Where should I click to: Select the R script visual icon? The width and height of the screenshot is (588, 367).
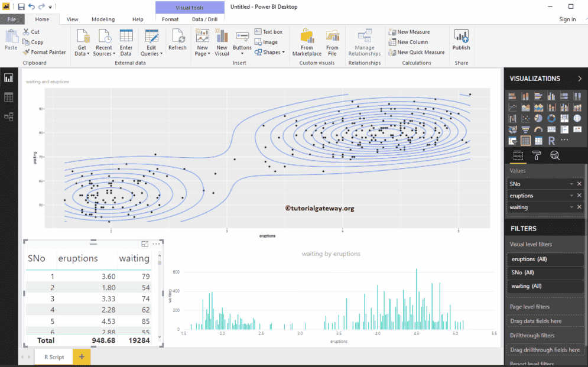pyautogui.click(x=551, y=141)
